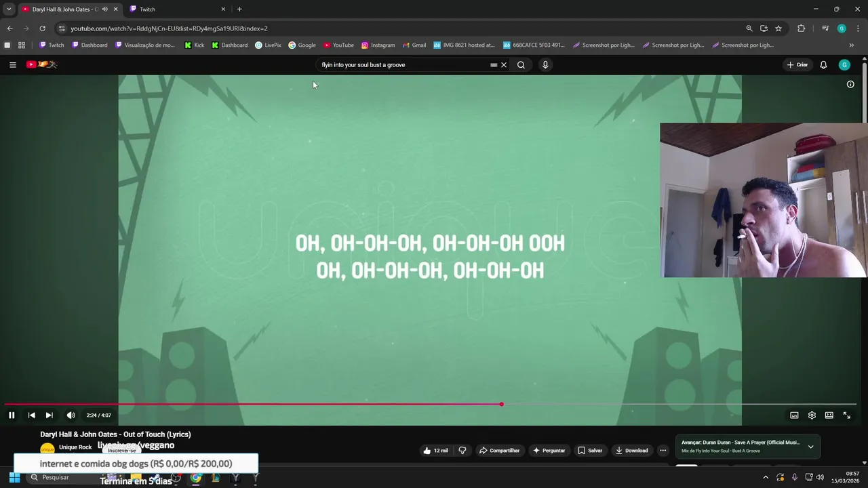Open the Google bookmark
The image size is (868, 488).
302,45
